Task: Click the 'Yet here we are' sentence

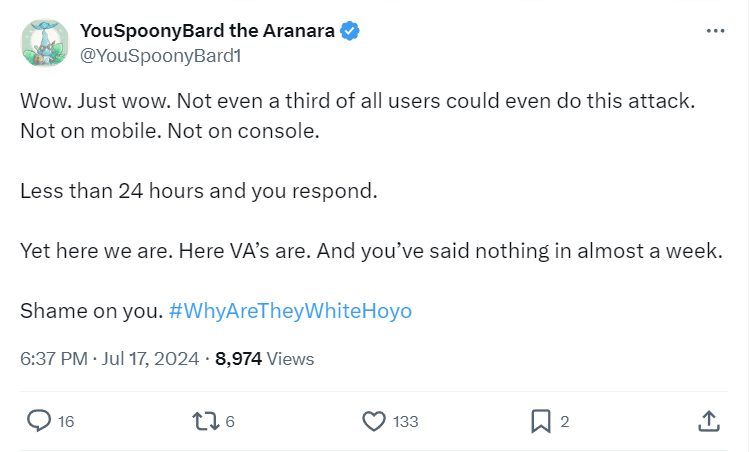Action: click(x=370, y=251)
